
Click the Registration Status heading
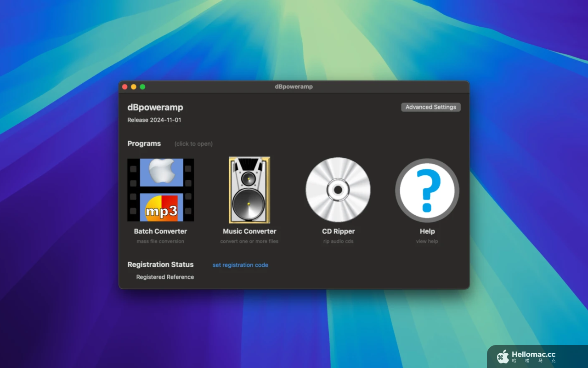click(160, 264)
